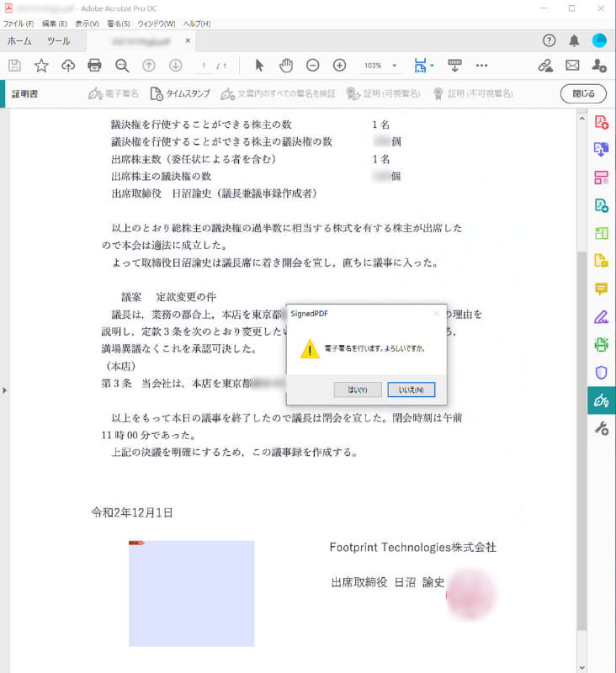Open the ヘルプ(H) menu

[197, 24]
